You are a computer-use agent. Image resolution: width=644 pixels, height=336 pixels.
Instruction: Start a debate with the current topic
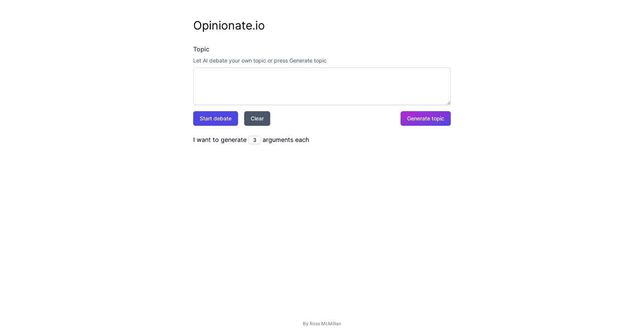(x=215, y=118)
